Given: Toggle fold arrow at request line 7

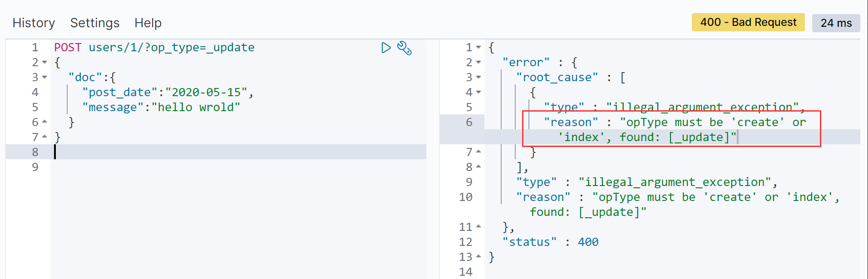Looking at the screenshot, I should 44,137.
